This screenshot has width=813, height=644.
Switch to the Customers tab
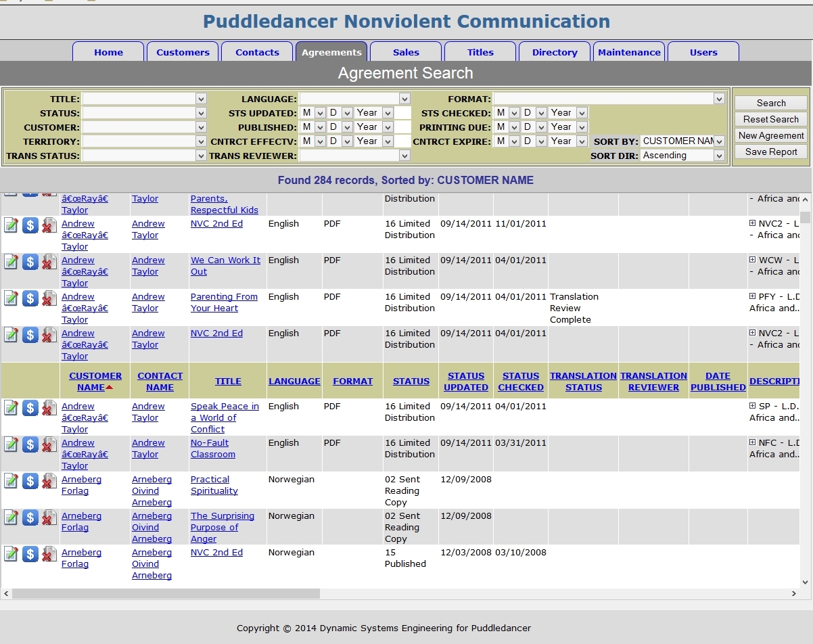[x=183, y=52]
